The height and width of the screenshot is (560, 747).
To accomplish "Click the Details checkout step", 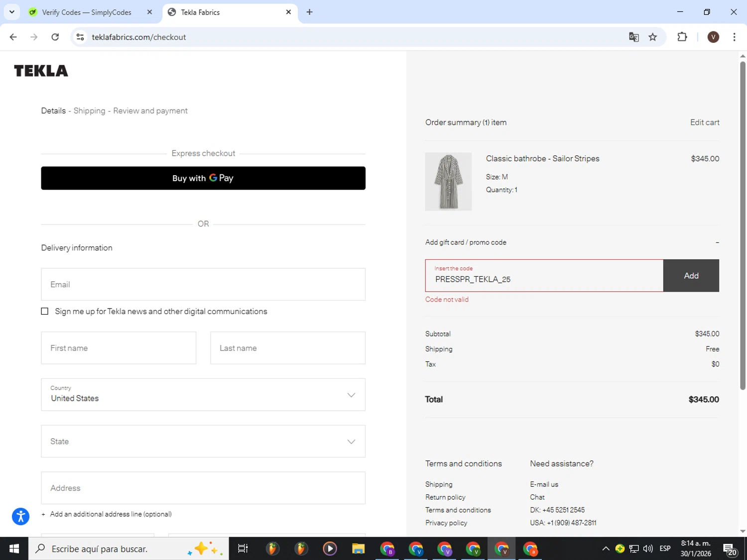I will click(x=53, y=111).
